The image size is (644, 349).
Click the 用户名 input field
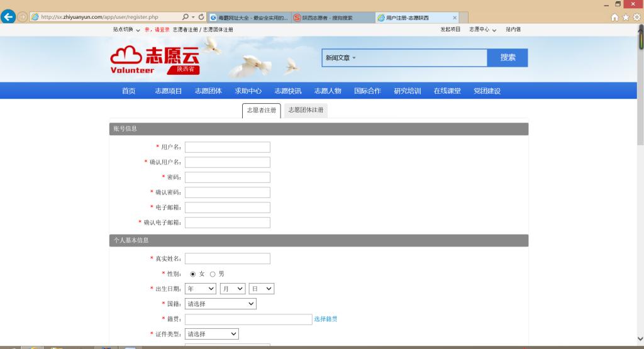tap(227, 147)
